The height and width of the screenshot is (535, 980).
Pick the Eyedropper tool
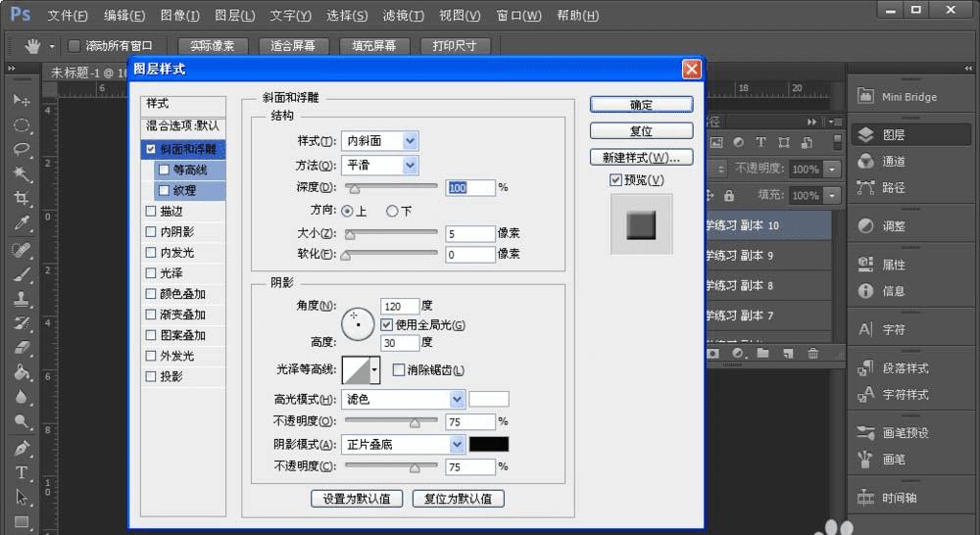(22, 224)
